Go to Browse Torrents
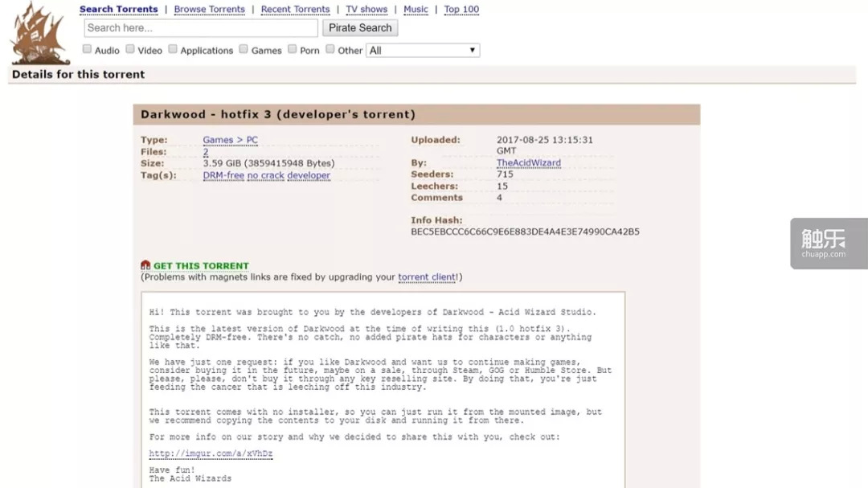This screenshot has width=868, height=488. tap(209, 10)
